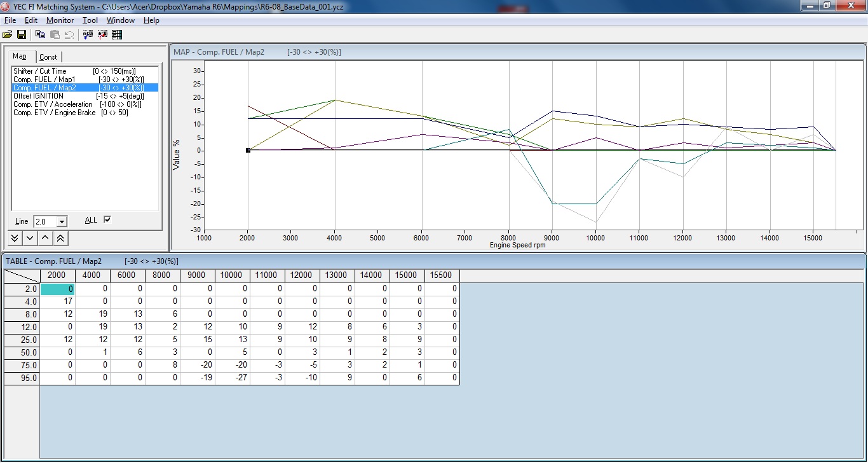Image resolution: width=868 pixels, height=463 pixels.
Task: Switch to the Const tab
Action: [48, 57]
